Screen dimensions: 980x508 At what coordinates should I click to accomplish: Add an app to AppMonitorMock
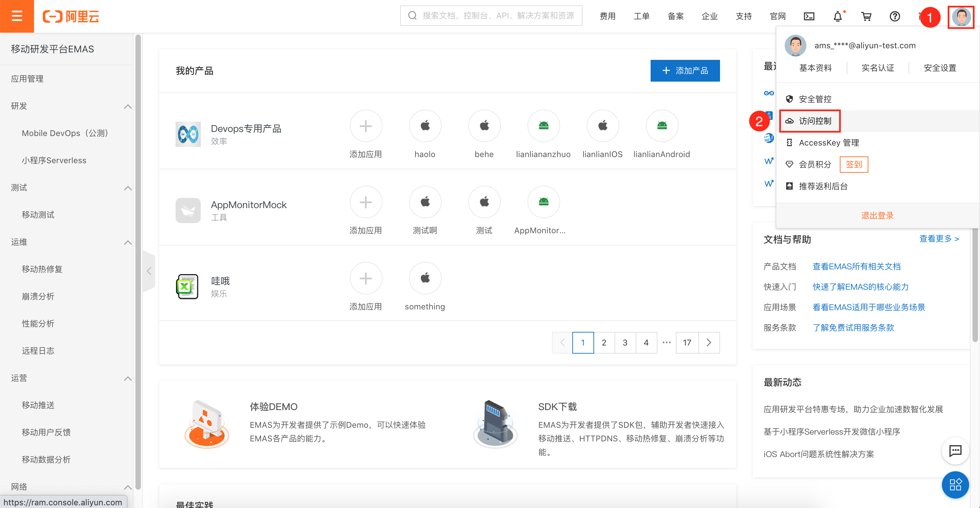(365, 202)
